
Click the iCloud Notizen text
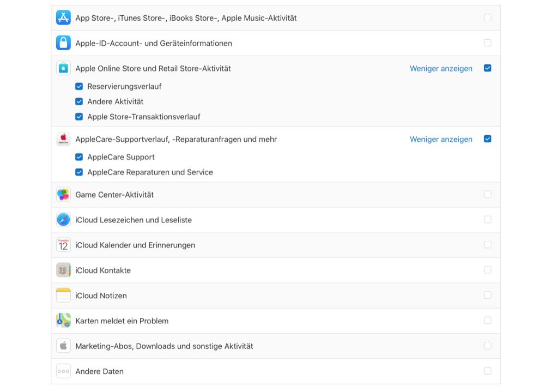click(x=101, y=295)
